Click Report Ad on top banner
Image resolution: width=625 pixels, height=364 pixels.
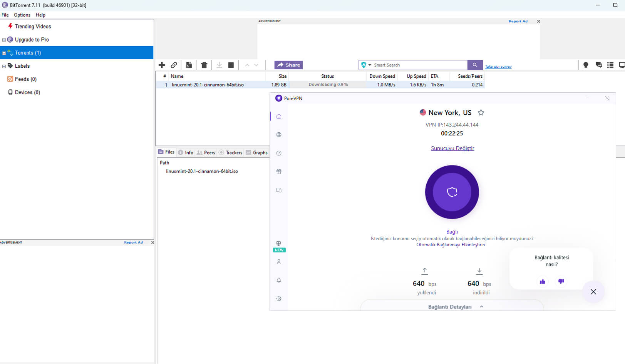(x=518, y=22)
